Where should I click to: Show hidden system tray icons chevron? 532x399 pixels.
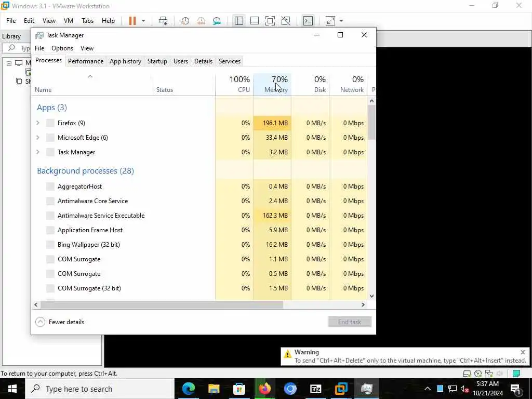coord(428,389)
